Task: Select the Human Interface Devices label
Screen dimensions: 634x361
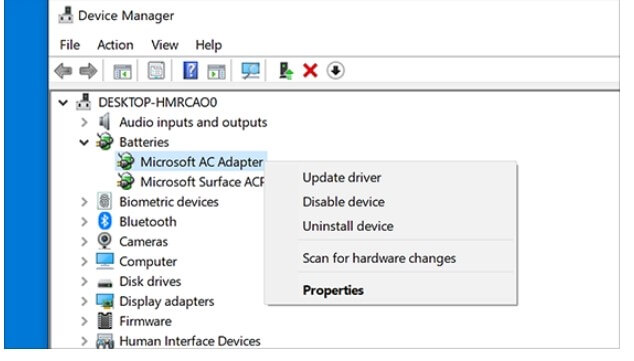Action: [x=190, y=341]
